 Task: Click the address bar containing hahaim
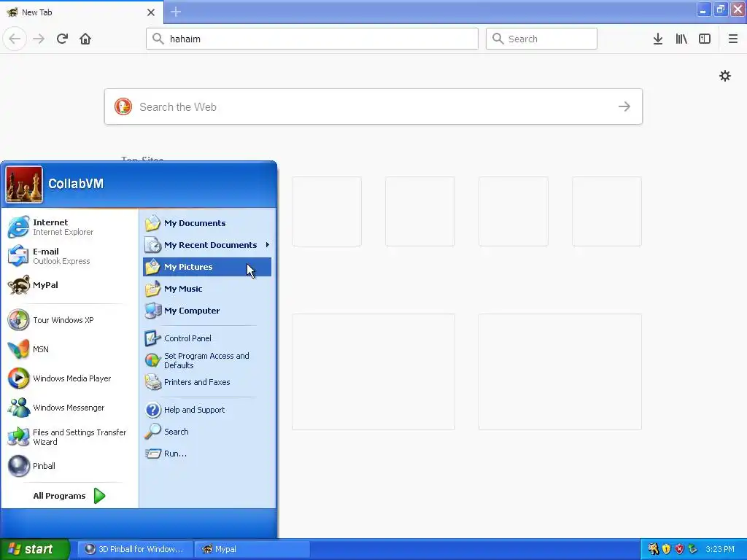tap(312, 39)
